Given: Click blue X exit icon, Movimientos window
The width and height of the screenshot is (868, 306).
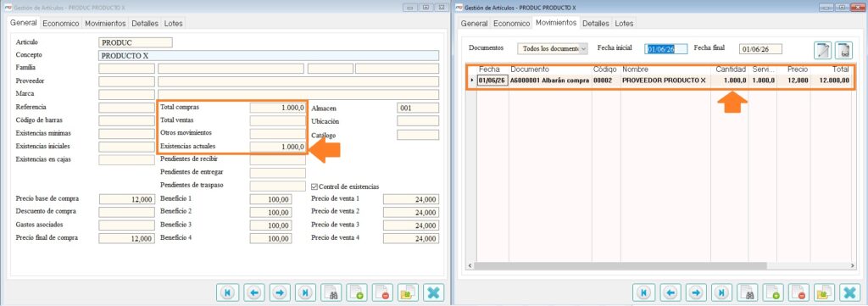Looking at the screenshot, I should [x=849, y=292].
